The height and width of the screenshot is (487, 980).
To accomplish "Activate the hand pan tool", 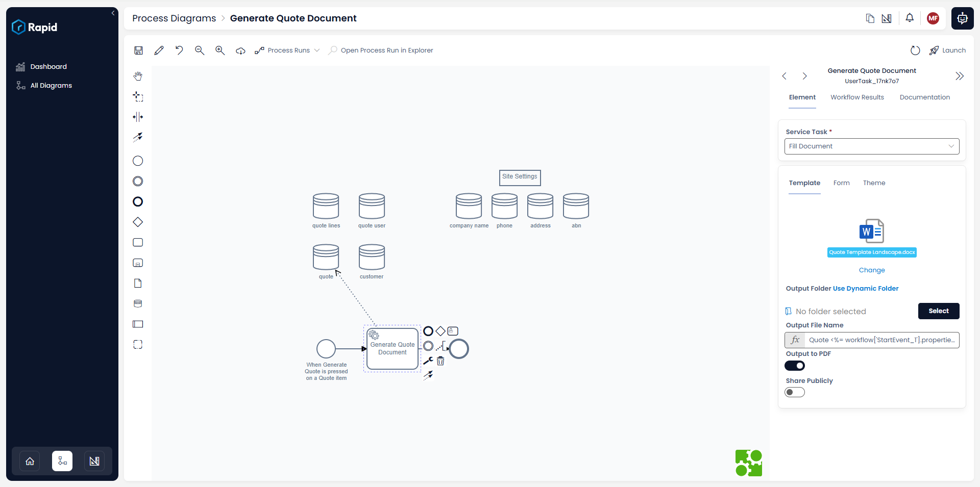I will (138, 76).
